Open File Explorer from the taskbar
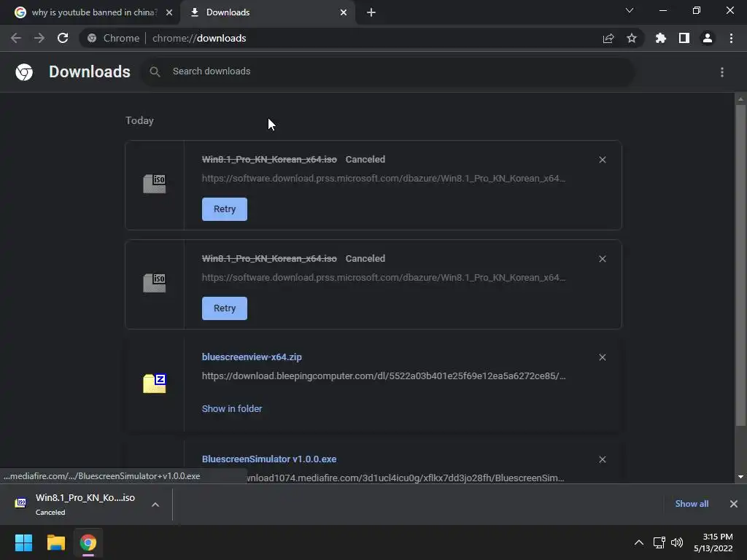The width and height of the screenshot is (747, 560). pos(55,542)
